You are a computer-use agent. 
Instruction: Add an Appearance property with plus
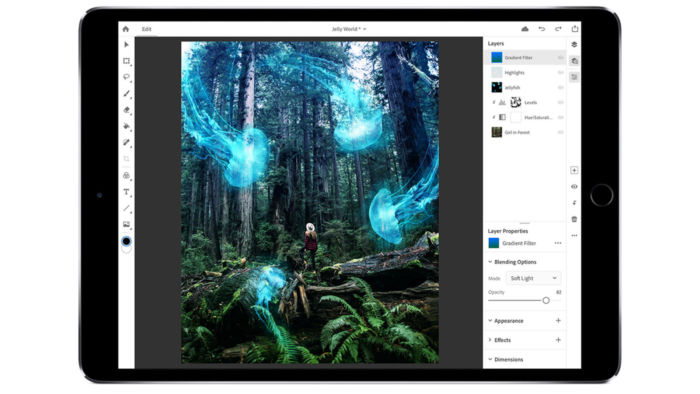(558, 320)
